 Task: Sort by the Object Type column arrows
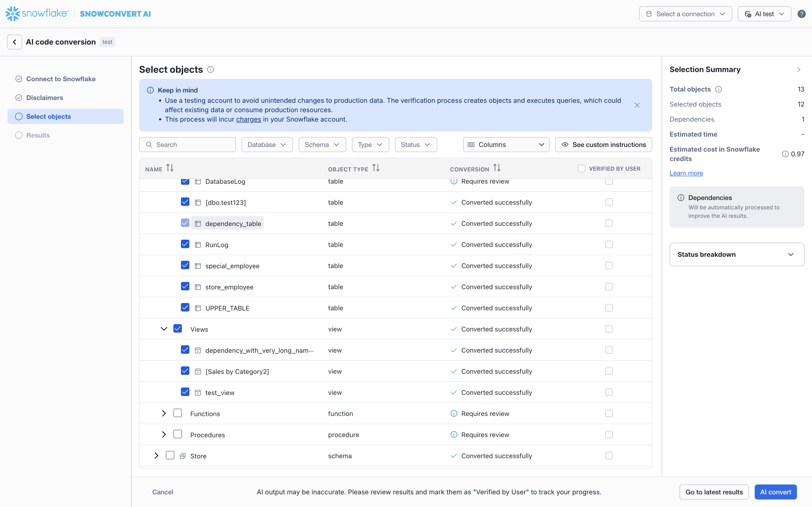(x=376, y=168)
